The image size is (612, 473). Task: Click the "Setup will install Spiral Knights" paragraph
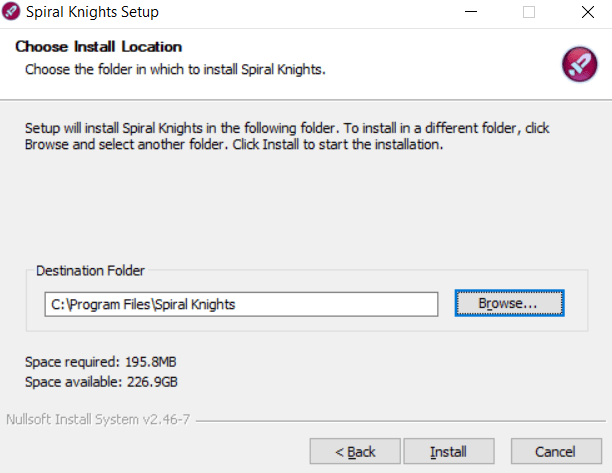click(287, 136)
